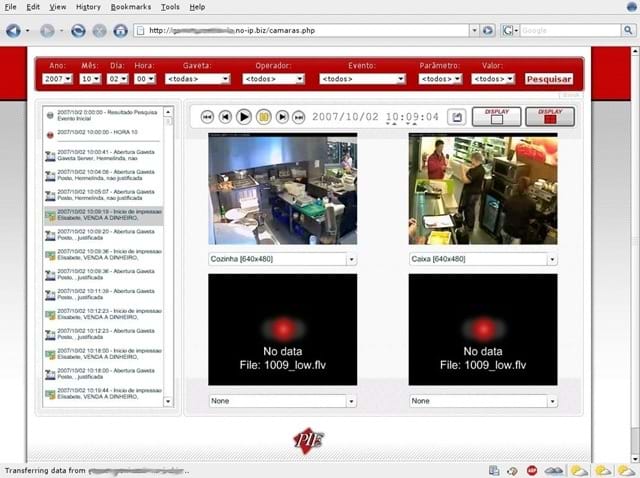This screenshot has height=478, width=640.
Task: Open the Edit menu
Action: tap(33, 7)
